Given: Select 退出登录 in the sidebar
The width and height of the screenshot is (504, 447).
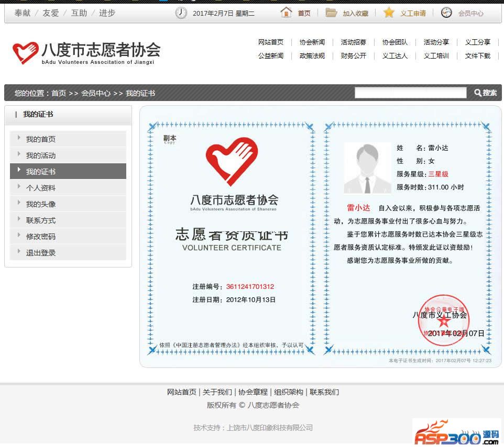Looking at the screenshot, I should (41, 253).
